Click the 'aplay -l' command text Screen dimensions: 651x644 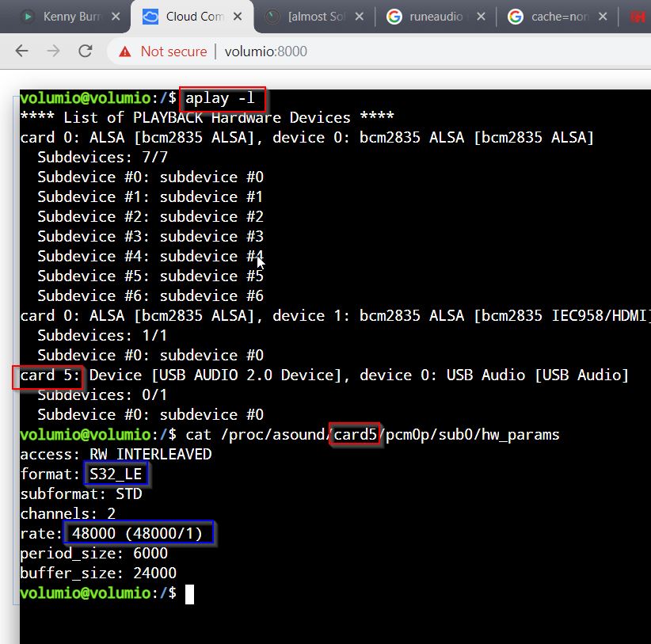click(220, 98)
